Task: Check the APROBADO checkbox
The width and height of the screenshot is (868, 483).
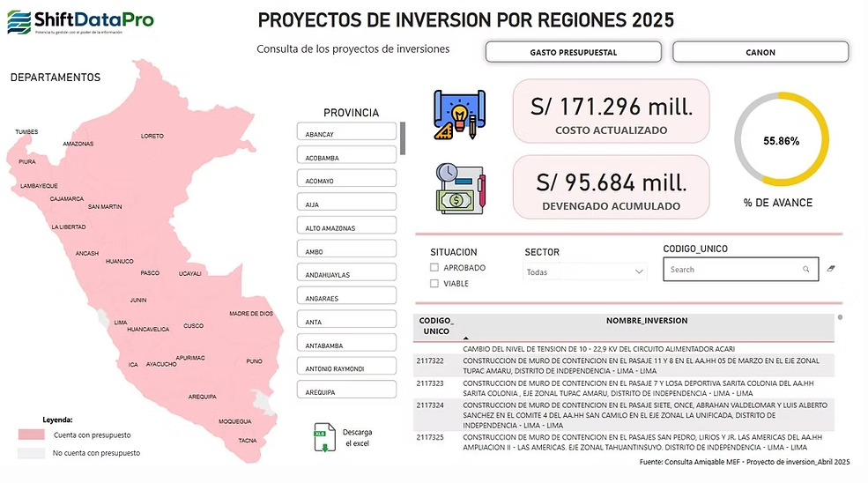Action: 434,268
